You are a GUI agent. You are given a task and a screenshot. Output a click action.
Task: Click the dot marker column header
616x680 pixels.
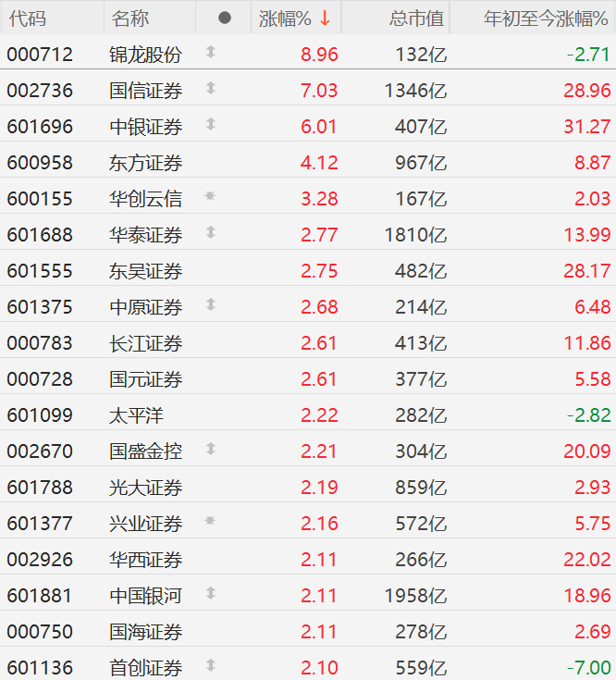click(225, 18)
